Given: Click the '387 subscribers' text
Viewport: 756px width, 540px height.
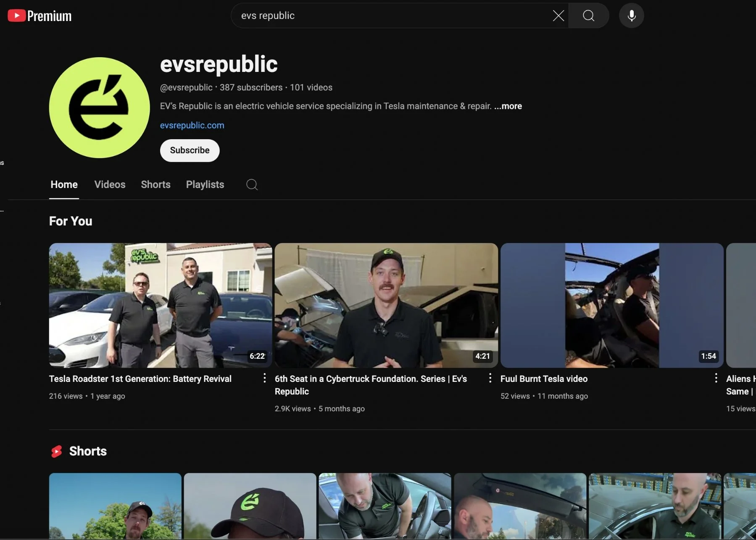Looking at the screenshot, I should (251, 87).
